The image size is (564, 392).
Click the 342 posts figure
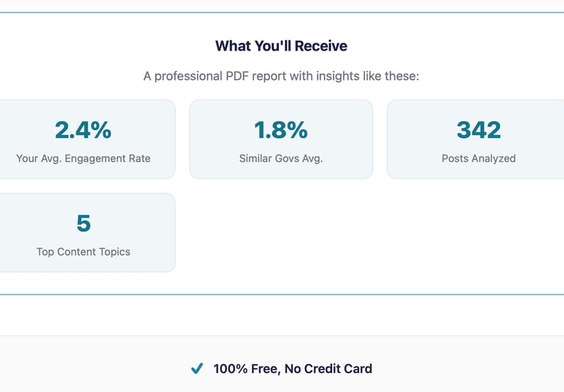point(479,130)
